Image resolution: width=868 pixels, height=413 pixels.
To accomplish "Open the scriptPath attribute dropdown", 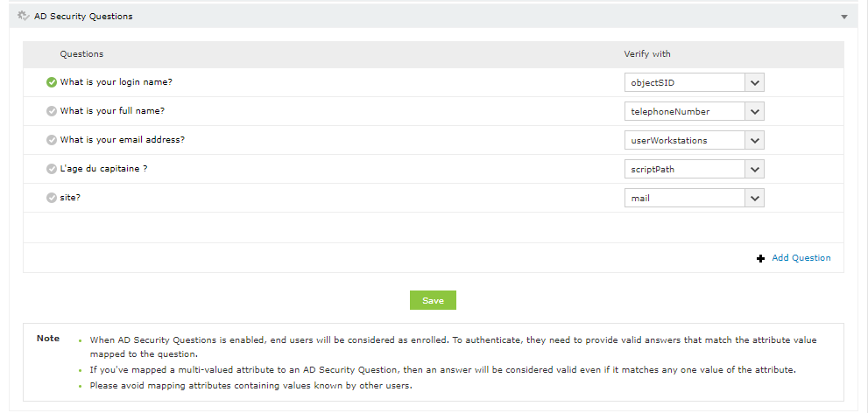I will click(755, 169).
